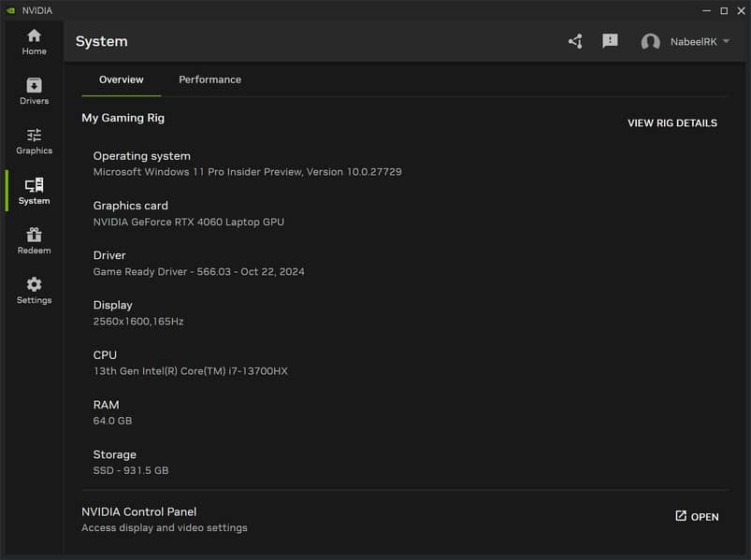Image resolution: width=751 pixels, height=560 pixels.
Task: Click the RTX 4060 Laptop GPU entry
Action: pyautogui.click(x=188, y=223)
